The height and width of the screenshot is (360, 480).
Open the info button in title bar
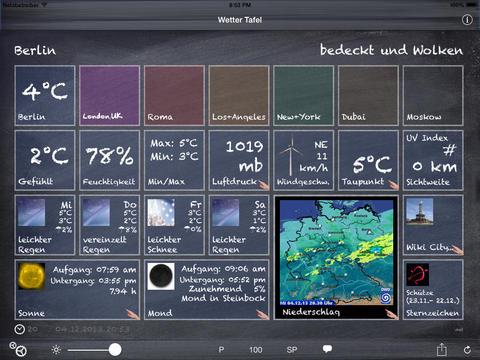point(467,20)
